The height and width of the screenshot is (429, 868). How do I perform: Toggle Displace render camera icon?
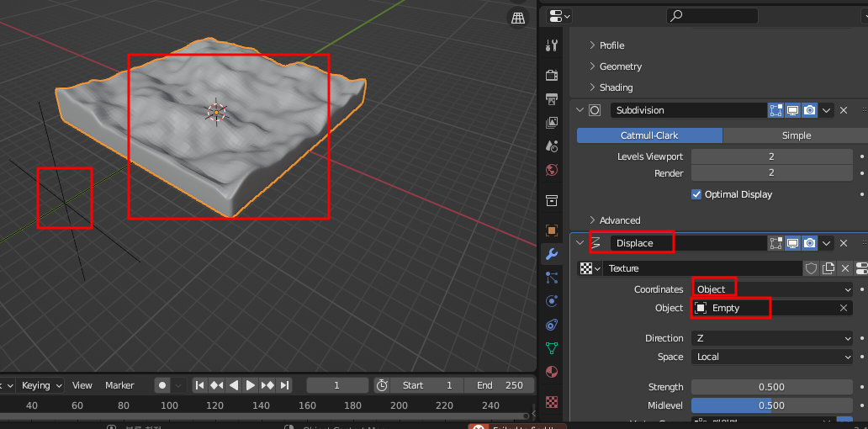(x=810, y=242)
